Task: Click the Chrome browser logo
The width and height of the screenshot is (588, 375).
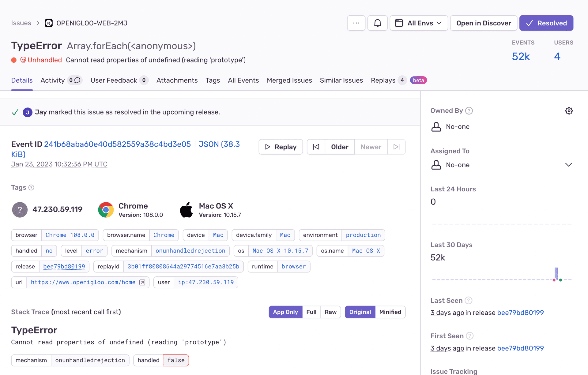Action: [x=106, y=210]
